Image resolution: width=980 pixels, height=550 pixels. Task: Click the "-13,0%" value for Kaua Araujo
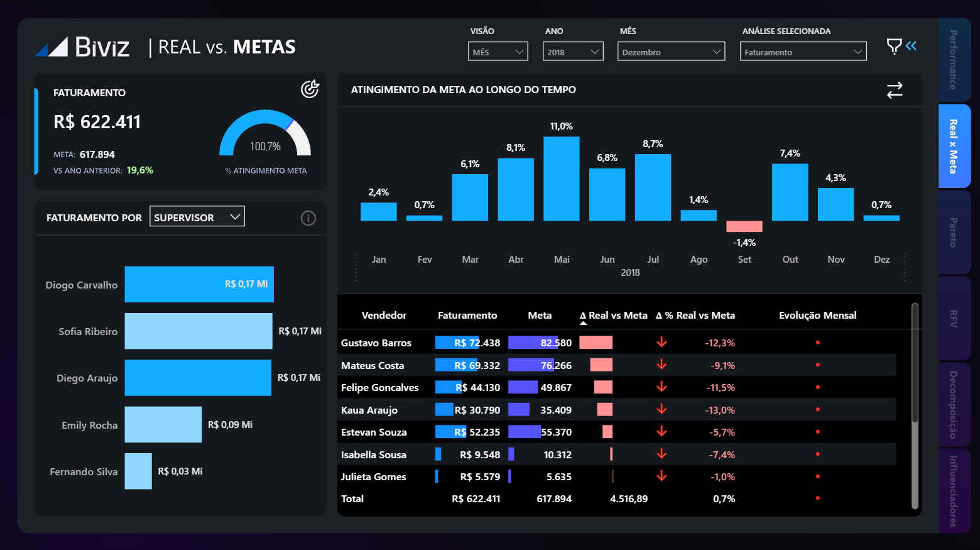coord(720,410)
